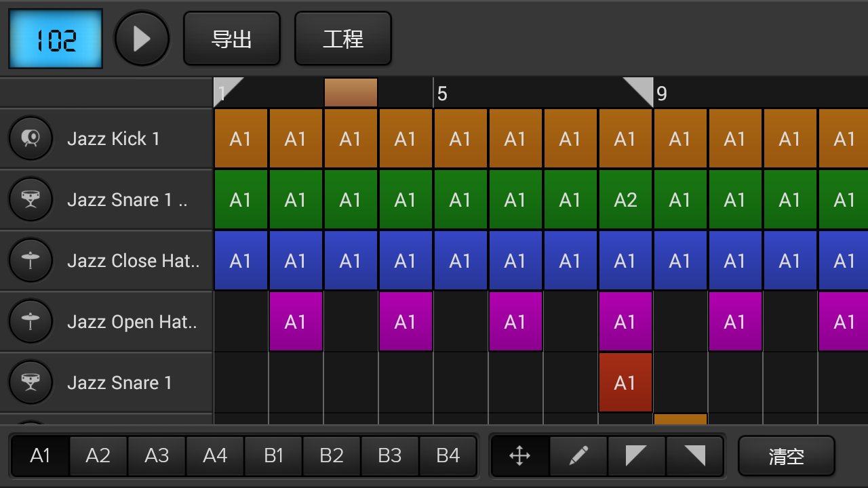This screenshot has height=488, width=868.
Task: Click the loop end marker before bar 9
Action: [x=643, y=89]
